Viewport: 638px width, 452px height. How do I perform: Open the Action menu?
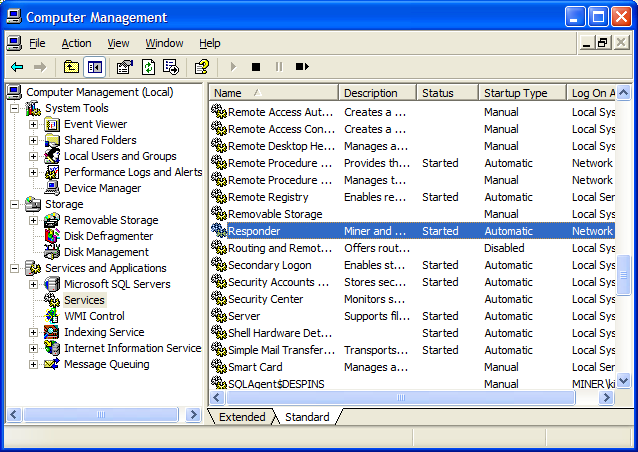(76, 43)
